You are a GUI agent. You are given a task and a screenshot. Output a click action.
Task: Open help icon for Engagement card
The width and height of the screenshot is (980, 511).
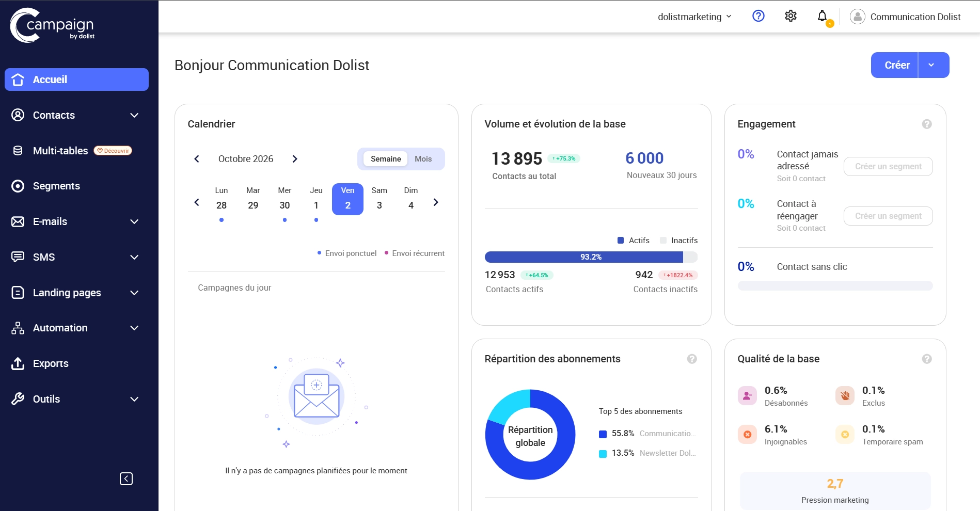(x=927, y=124)
